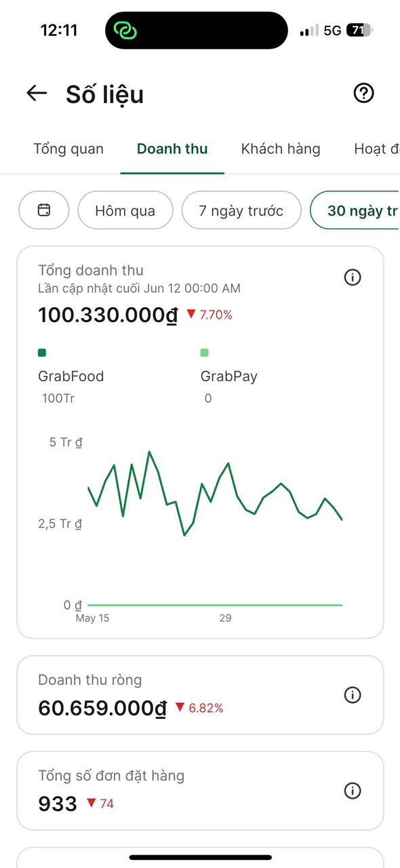Tap the light green GrabPay legend swatch
Viewport: 400px width, 868px height.
click(205, 353)
